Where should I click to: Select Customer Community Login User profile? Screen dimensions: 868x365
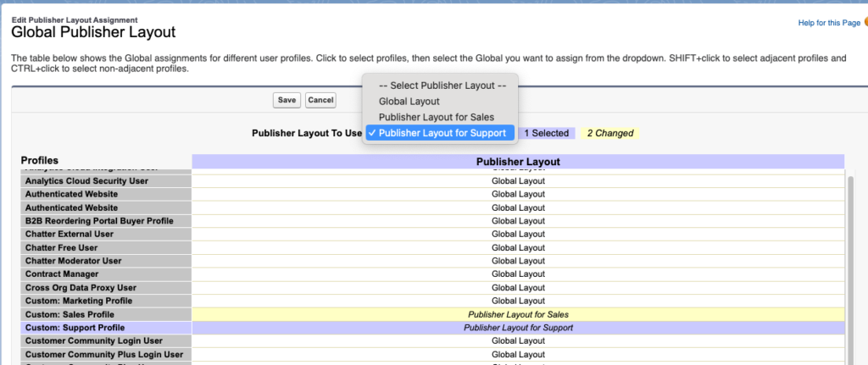(106, 340)
